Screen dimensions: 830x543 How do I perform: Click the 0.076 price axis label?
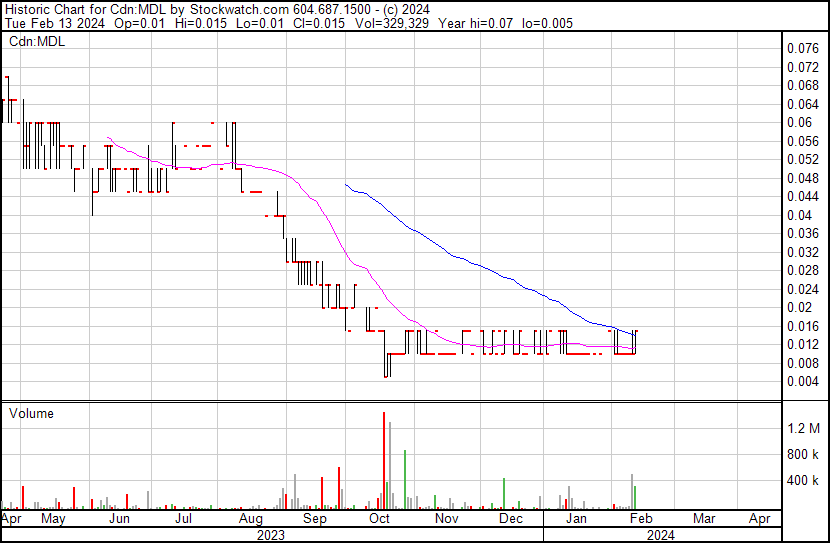[802, 48]
